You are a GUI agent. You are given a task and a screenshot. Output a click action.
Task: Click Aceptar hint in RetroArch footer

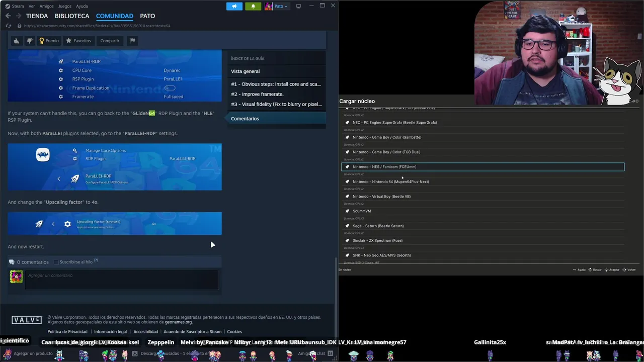[612, 270]
